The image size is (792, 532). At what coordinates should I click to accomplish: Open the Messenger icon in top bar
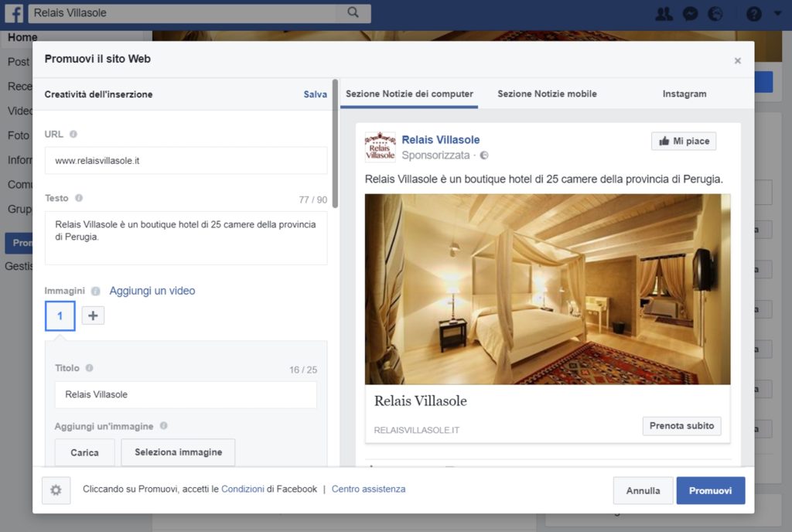(691, 13)
